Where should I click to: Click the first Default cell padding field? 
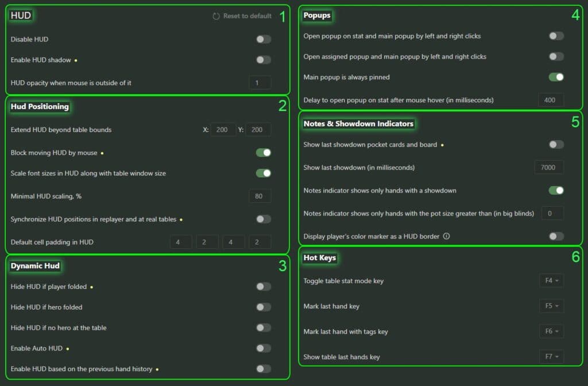(x=181, y=242)
